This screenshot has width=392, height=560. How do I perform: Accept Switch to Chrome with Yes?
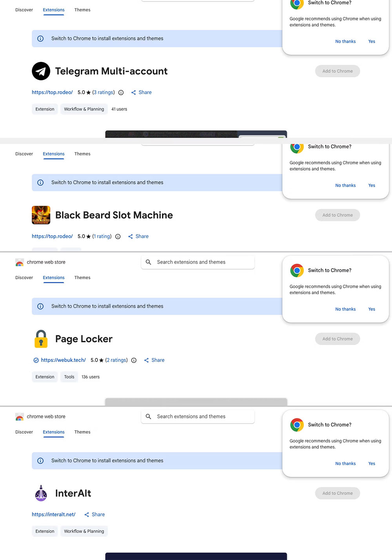[371, 309]
